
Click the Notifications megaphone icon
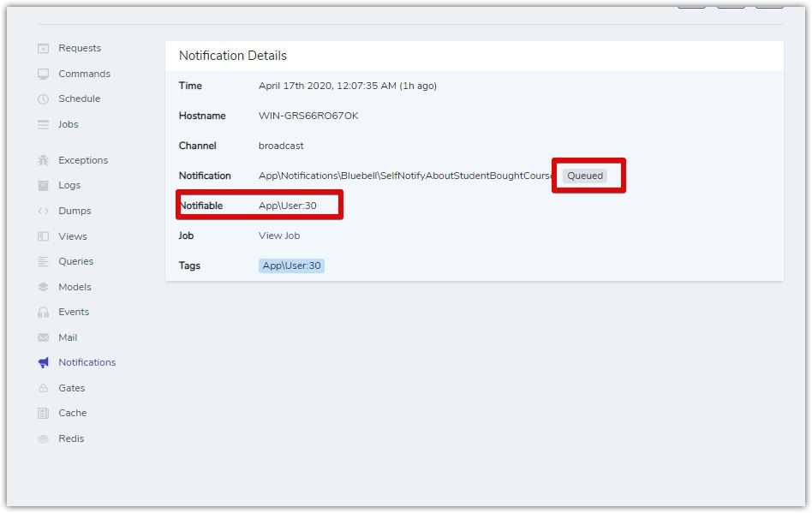(x=43, y=362)
